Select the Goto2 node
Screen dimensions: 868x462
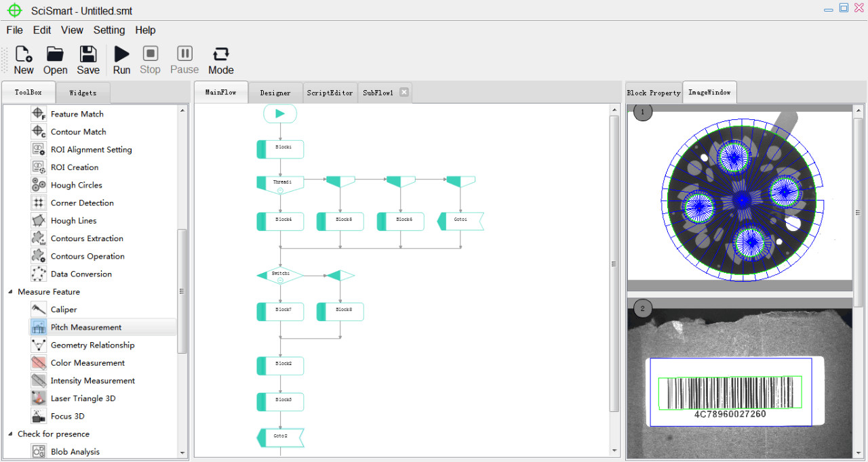pyautogui.click(x=280, y=438)
